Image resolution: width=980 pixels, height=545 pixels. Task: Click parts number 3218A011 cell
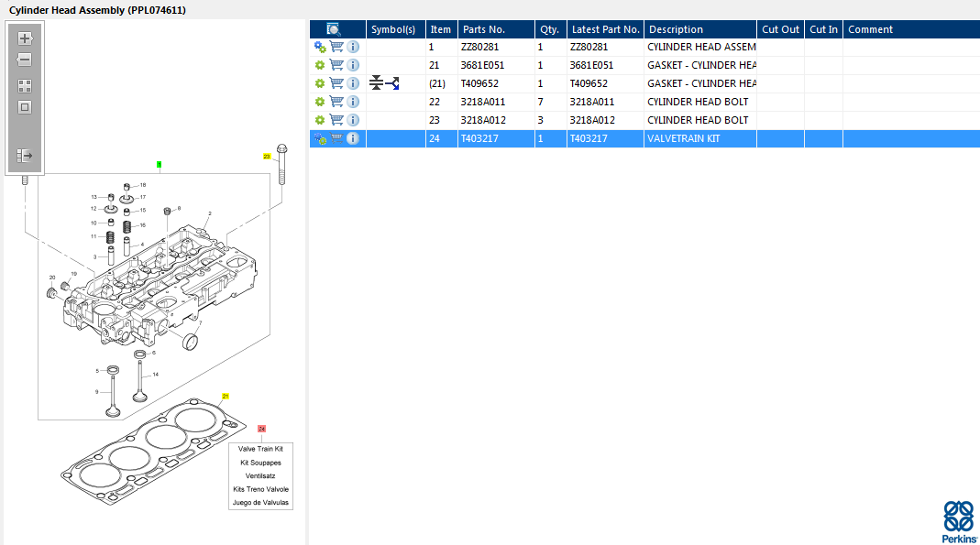tap(496, 102)
